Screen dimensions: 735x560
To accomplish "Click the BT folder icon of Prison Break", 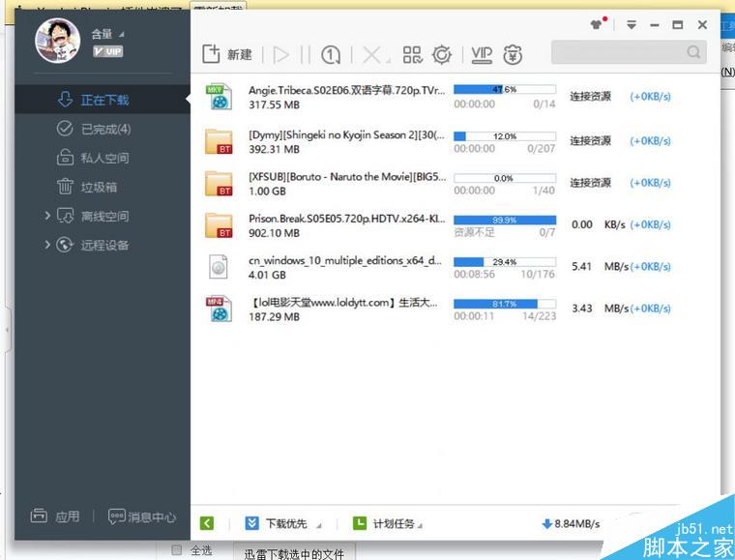I will [219, 225].
